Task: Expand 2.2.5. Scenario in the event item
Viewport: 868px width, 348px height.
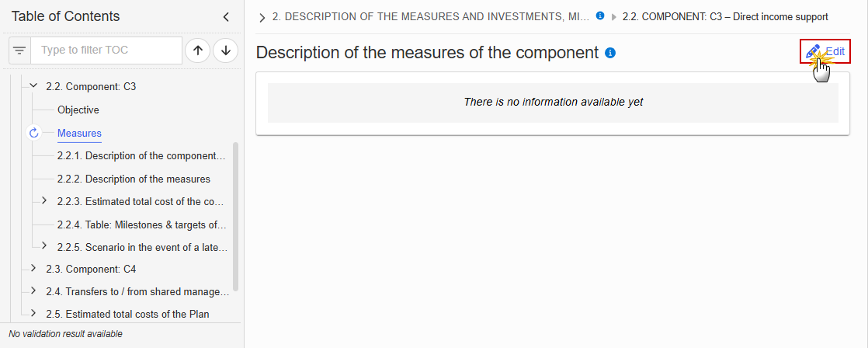Action: (44, 245)
